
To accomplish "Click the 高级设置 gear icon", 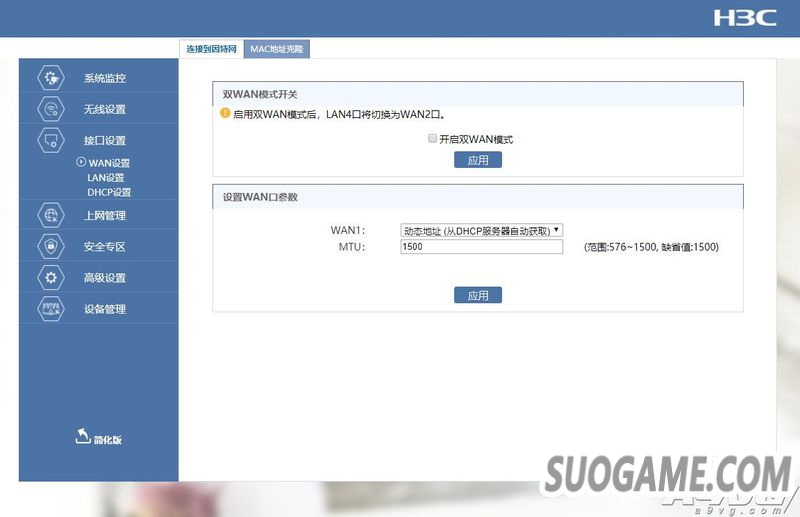I will [x=50, y=277].
